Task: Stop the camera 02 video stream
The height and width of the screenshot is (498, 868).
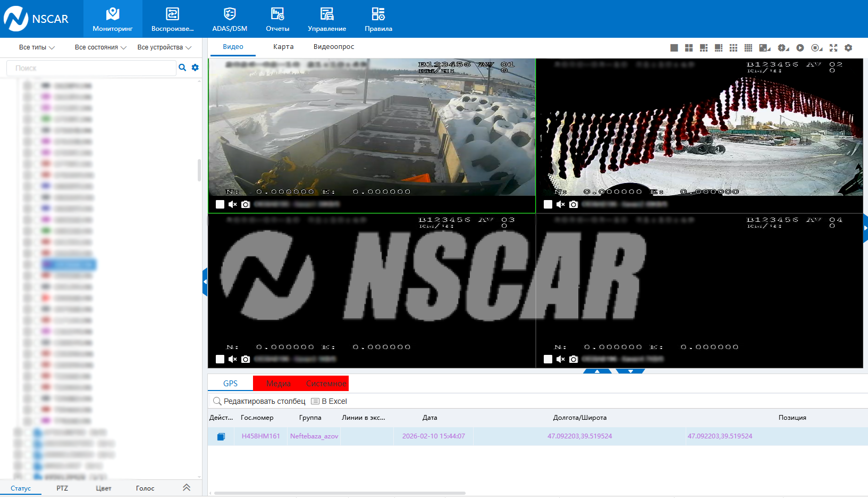Action: tap(548, 204)
